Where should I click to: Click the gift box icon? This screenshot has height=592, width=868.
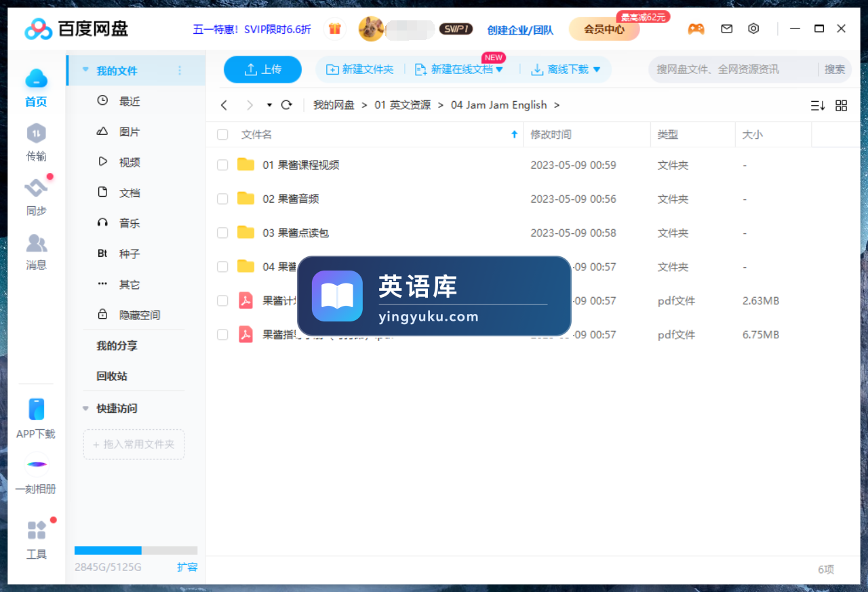[334, 29]
